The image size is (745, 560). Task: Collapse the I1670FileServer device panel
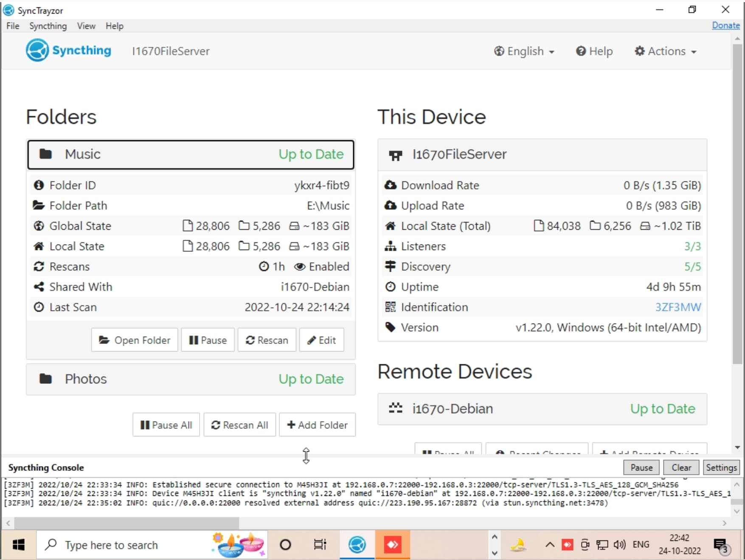coord(542,155)
